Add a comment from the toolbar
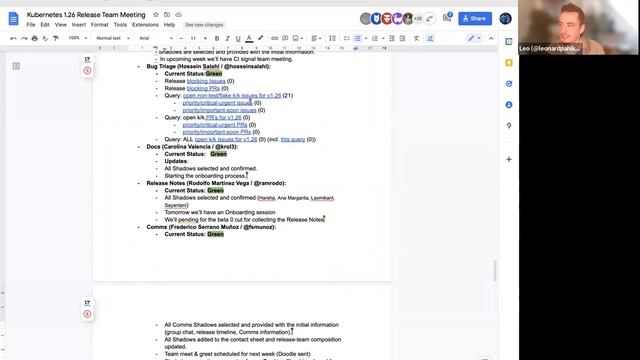Image resolution: width=640 pixels, height=360 pixels. click(285, 38)
